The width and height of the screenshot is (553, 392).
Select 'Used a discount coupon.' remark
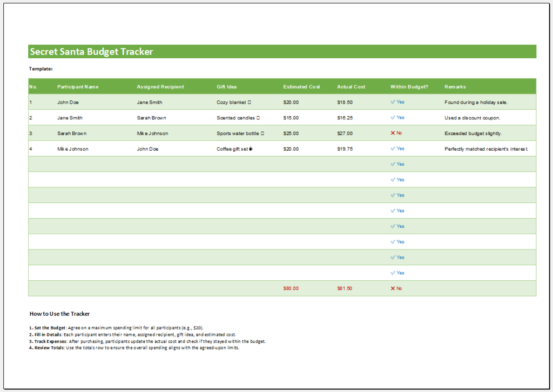pyautogui.click(x=472, y=118)
